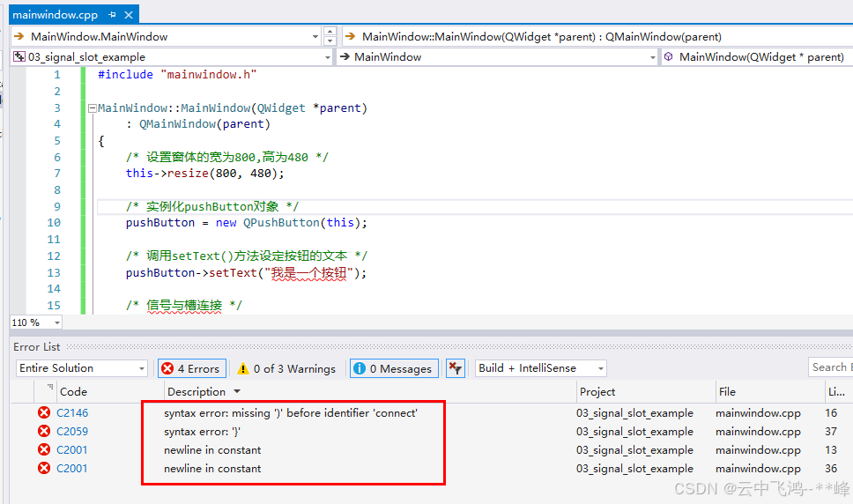Sort errors by the File column header
Viewport: 853px width, 504px height.
click(727, 391)
